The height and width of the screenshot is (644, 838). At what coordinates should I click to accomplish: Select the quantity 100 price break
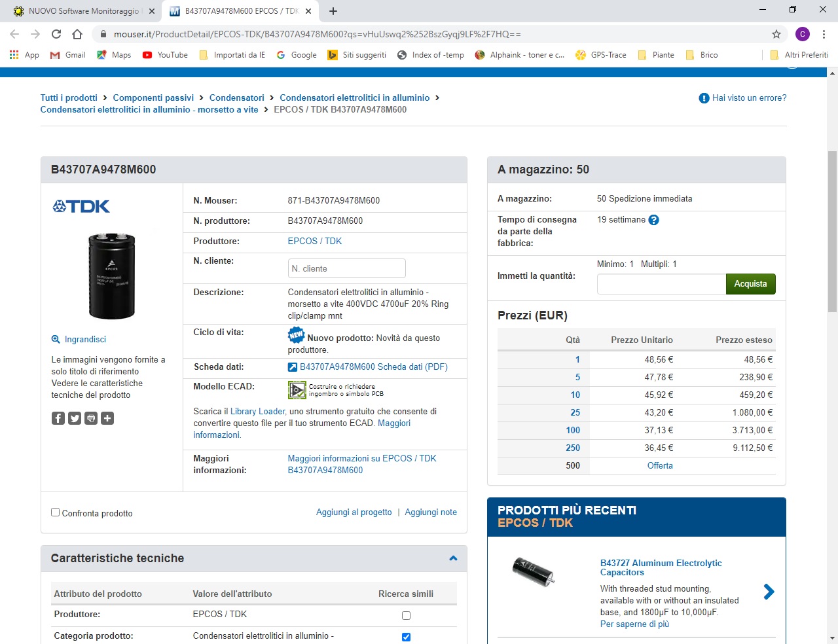point(573,430)
